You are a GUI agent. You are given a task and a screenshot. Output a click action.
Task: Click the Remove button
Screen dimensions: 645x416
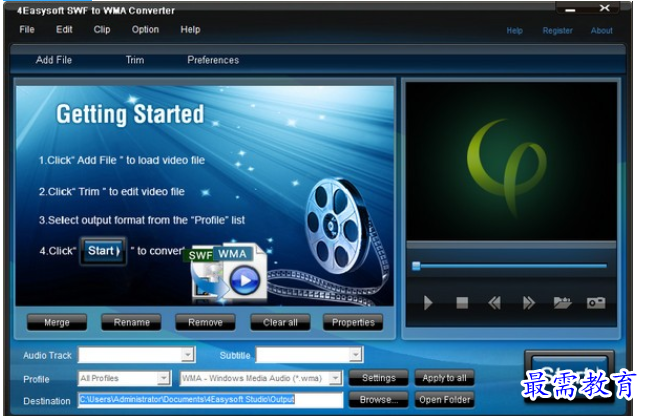pos(205,323)
